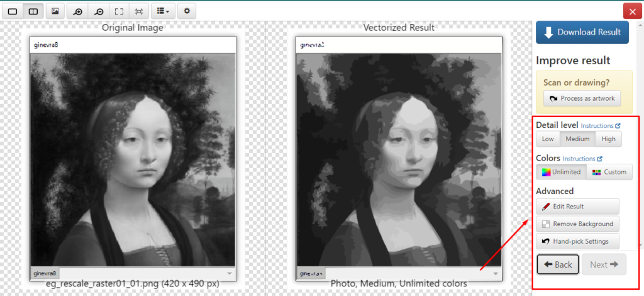Image resolution: width=644 pixels, height=296 pixels.
Task: Open the list view options dropdown
Action: pos(163,11)
